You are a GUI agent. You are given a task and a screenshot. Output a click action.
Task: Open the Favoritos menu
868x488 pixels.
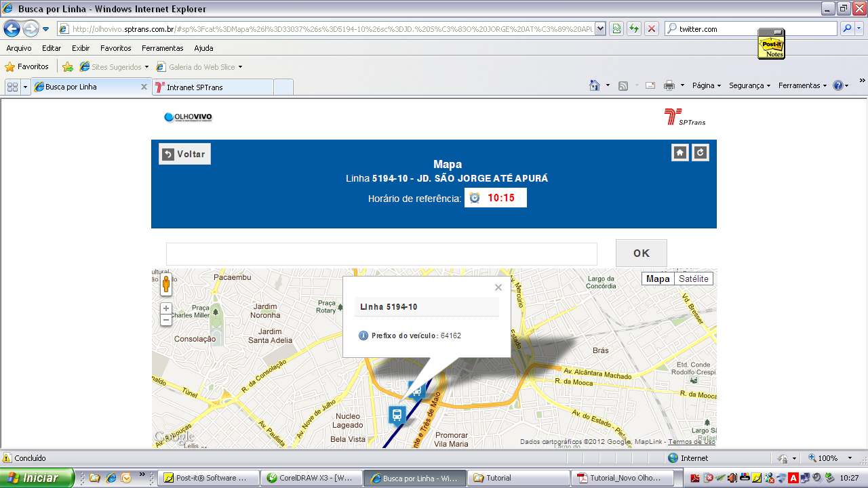click(116, 48)
